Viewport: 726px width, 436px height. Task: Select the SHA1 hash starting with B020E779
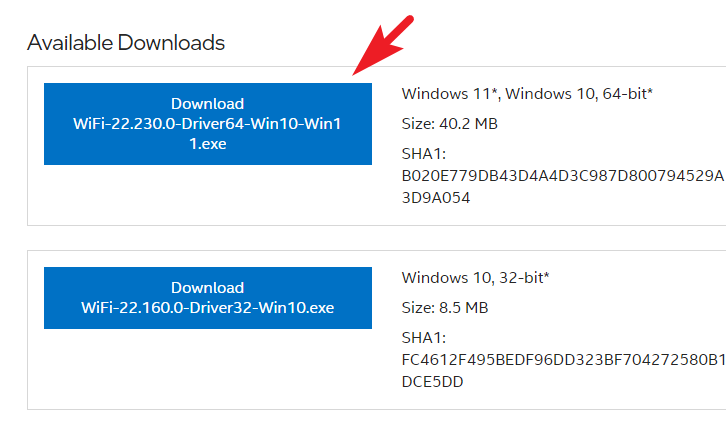click(x=563, y=187)
